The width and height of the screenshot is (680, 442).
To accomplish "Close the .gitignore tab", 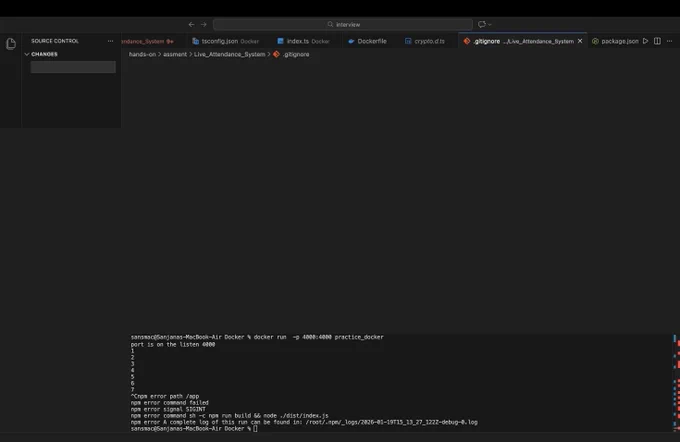I will click(580, 41).
